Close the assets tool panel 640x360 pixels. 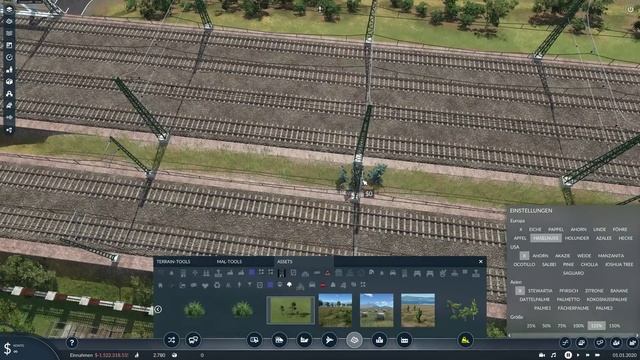click(480, 262)
